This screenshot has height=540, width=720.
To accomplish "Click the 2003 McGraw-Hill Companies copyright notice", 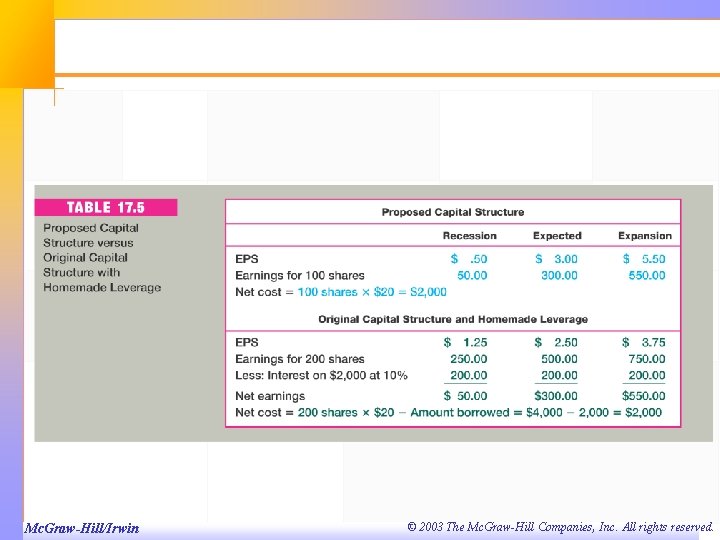I will (x=560, y=527).
